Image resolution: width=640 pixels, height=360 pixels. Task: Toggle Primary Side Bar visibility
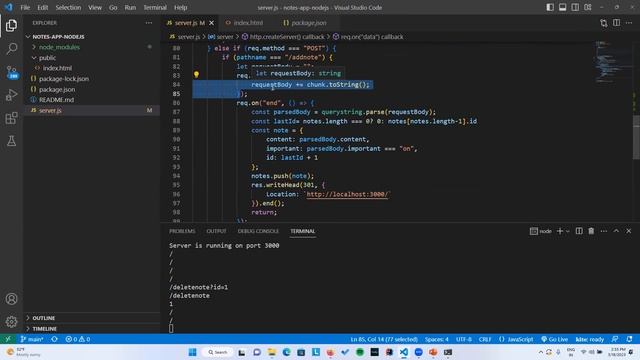point(550,7)
